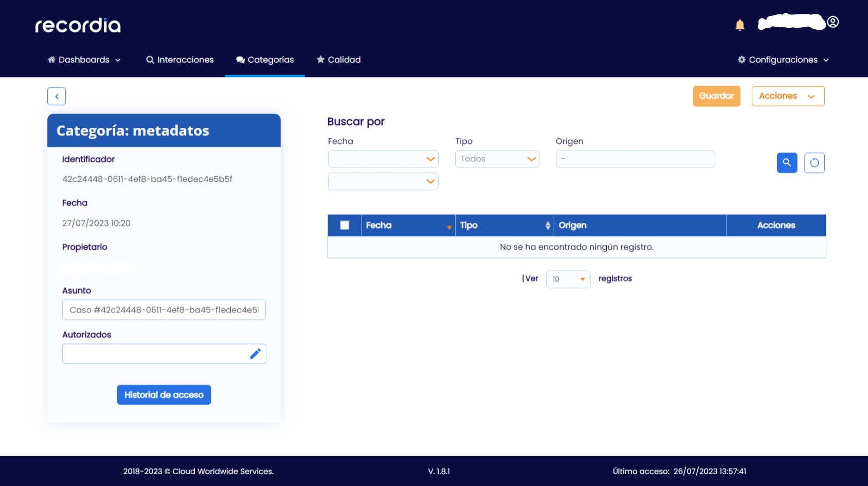Run search with magnifier button
The width and height of the screenshot is (868, 486).
click(787, 163)
